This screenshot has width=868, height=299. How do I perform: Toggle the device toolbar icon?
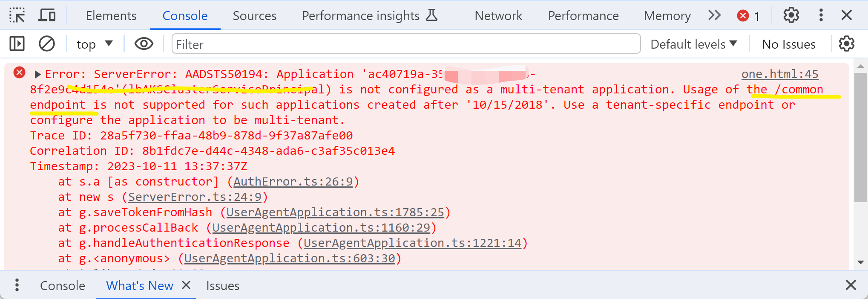[47, 15]
